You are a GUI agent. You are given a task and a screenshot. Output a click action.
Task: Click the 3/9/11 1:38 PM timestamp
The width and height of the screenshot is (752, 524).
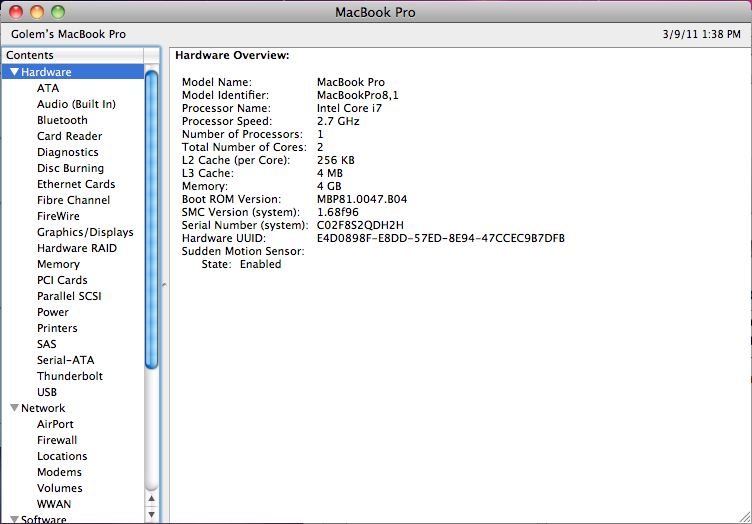pyautogui.click(x=702, y=34)
